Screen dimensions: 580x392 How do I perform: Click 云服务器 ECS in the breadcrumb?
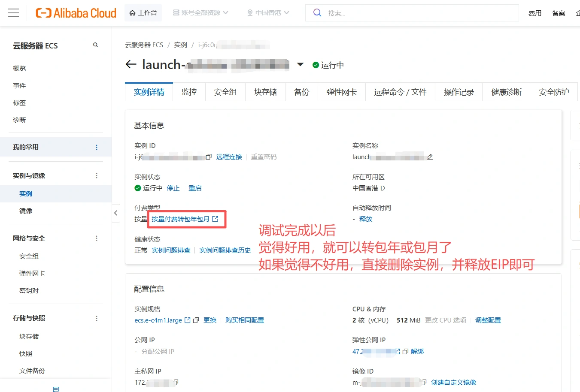coord(144,45)
